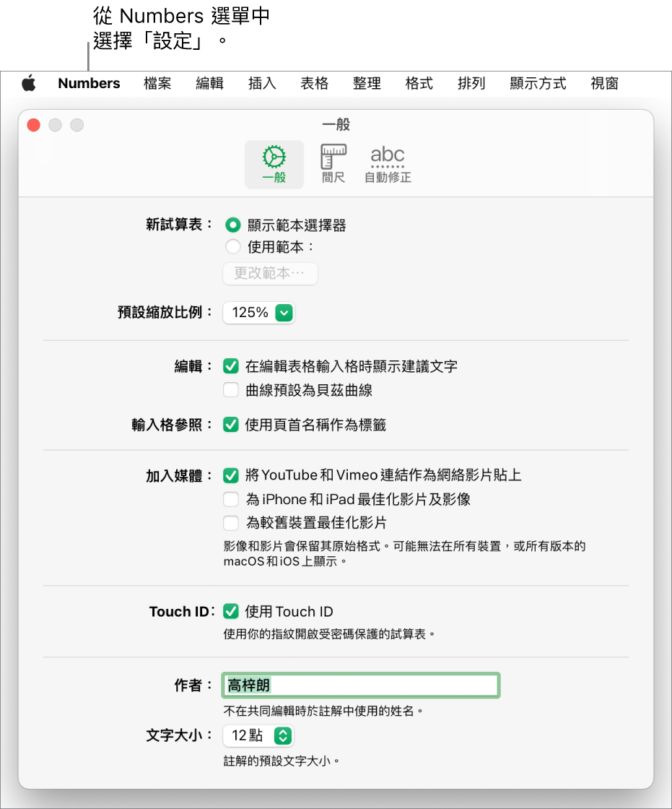672x809 pixels.
Task: Open the 檔案 menu
Action: pyautogui.click(x=157, y=83)
